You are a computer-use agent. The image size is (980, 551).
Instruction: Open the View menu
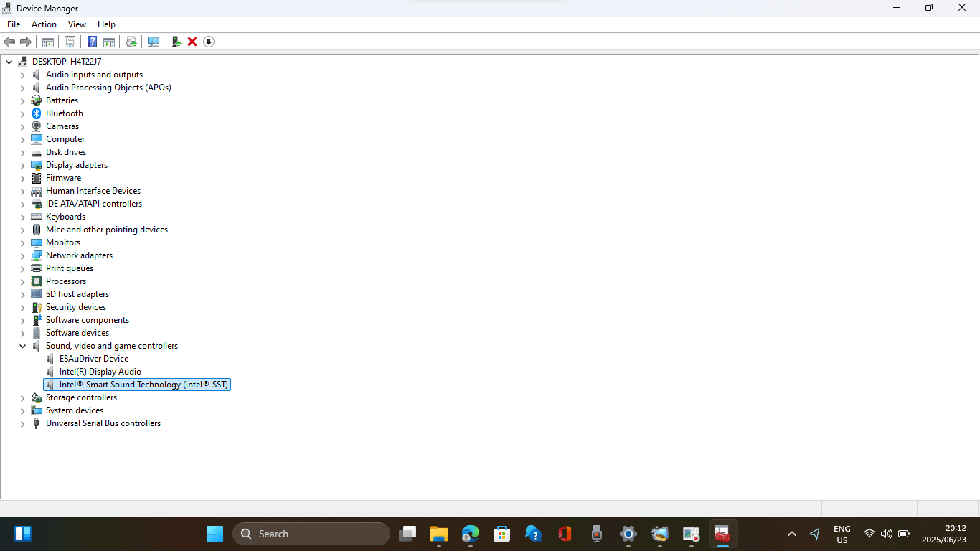click(x=77, y=24)
